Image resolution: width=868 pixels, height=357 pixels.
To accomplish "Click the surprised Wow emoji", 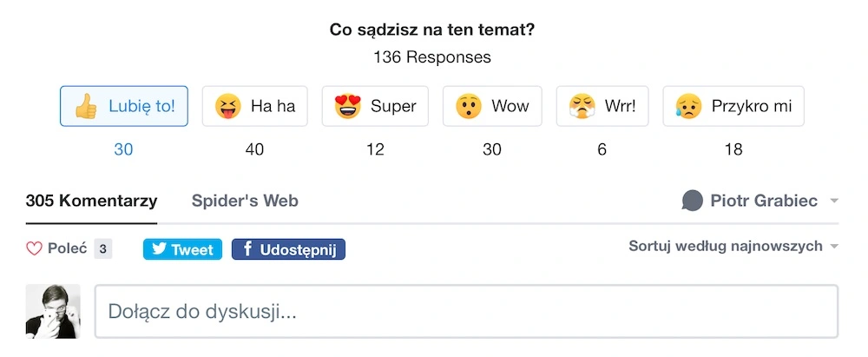I will click(x=469, y=106).
